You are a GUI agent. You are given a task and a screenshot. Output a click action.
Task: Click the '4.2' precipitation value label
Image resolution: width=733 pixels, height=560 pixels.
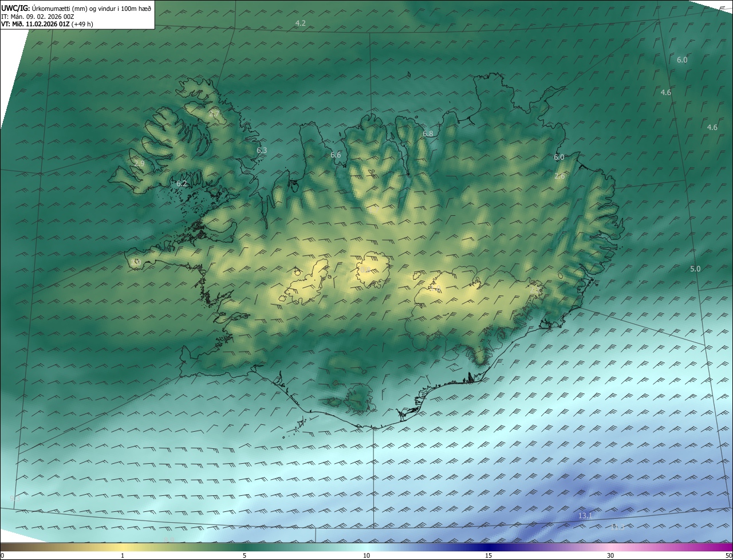coord(301,23)
